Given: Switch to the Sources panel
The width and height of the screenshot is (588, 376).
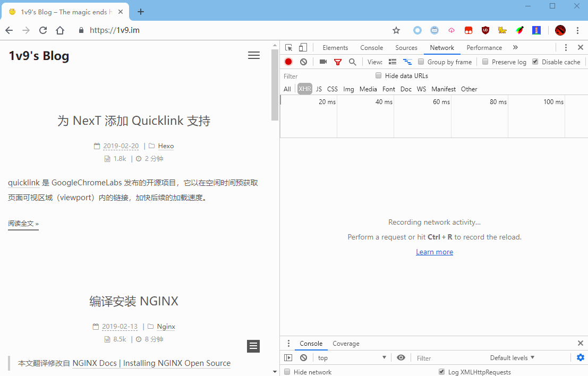Looking at the screenshot, I should click(406, 48).
